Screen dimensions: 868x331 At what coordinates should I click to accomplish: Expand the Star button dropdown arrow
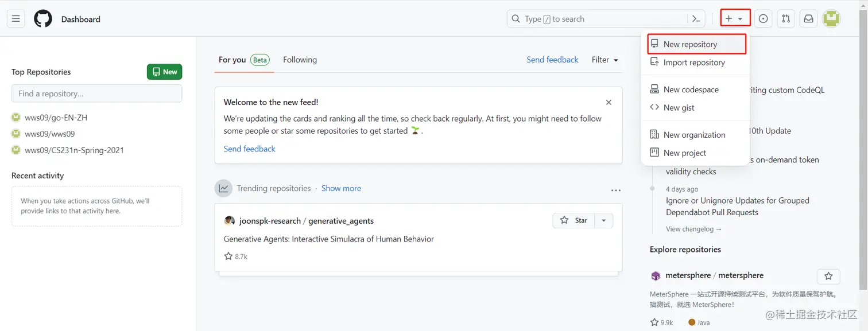[603, 221]
